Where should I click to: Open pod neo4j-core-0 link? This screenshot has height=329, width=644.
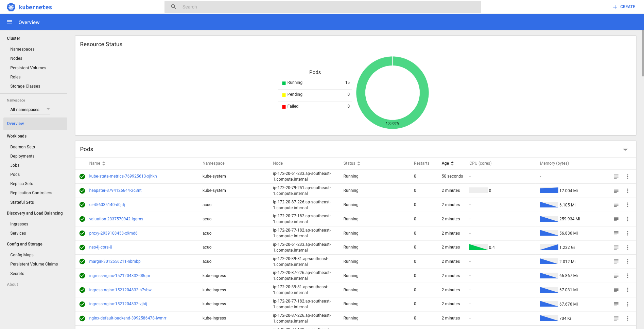pos(101,247)
